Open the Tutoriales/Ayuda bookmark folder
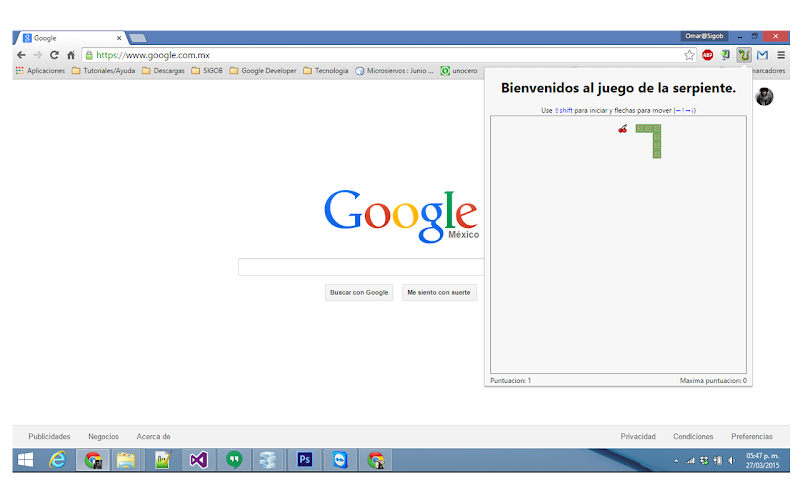The width and height of the screenshot is (800, 500). (104, 71)
